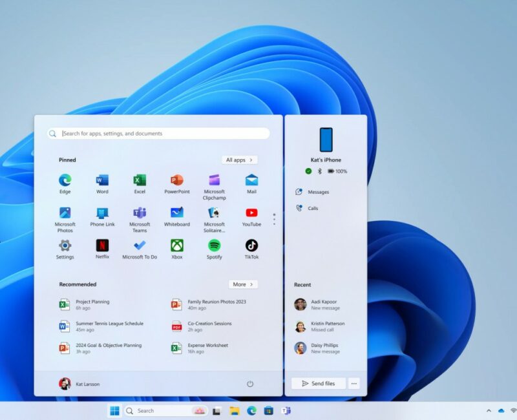Launch the pinned Phone Link app
Image resolution: width=517 pixels, height=420 pixels.
[x=102, y=217]
